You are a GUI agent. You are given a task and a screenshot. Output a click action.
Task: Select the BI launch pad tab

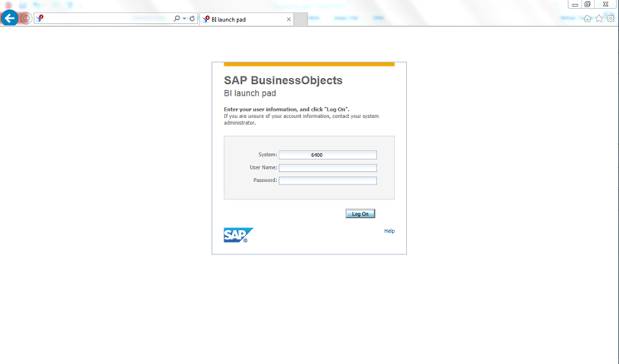coord(246,19)
